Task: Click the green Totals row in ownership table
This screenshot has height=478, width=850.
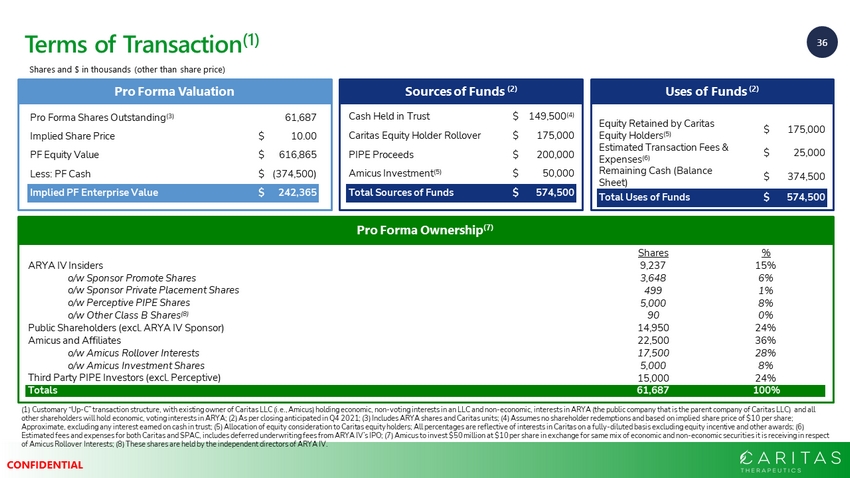Action: (x=424, y=390)
